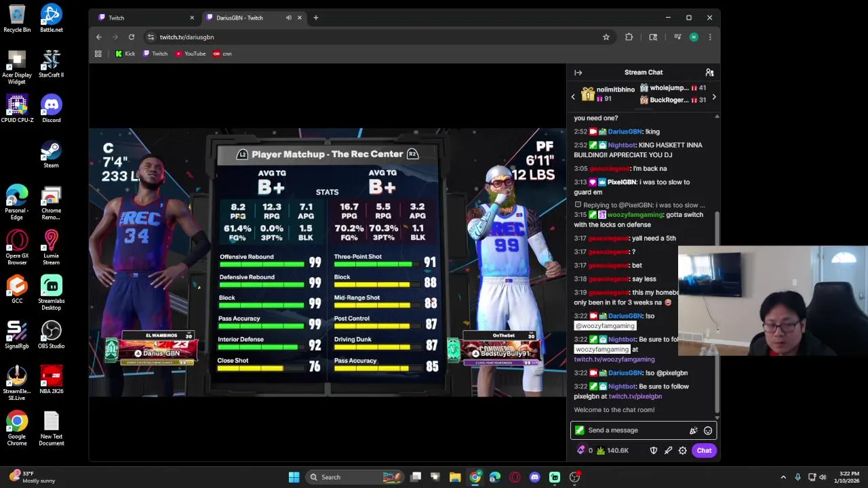
Task: Open Chrome profile avatar
Action: point(694,37)
